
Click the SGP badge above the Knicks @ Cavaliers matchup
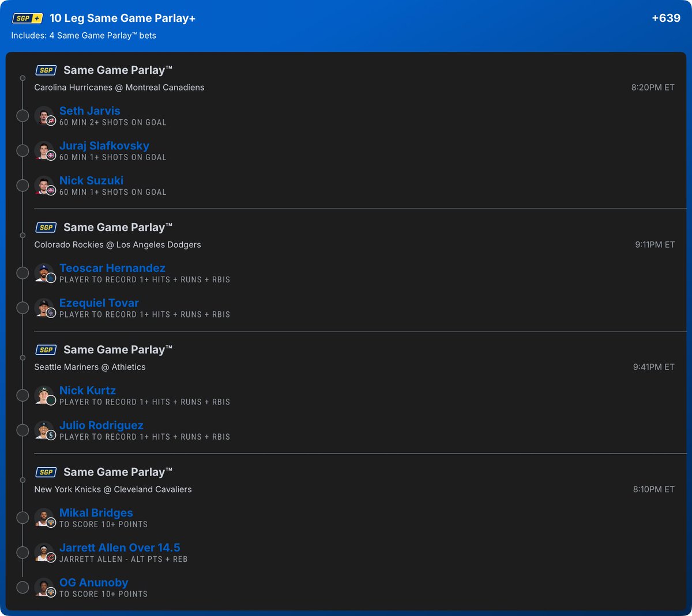pyautogui.click(x=46, y=472)
